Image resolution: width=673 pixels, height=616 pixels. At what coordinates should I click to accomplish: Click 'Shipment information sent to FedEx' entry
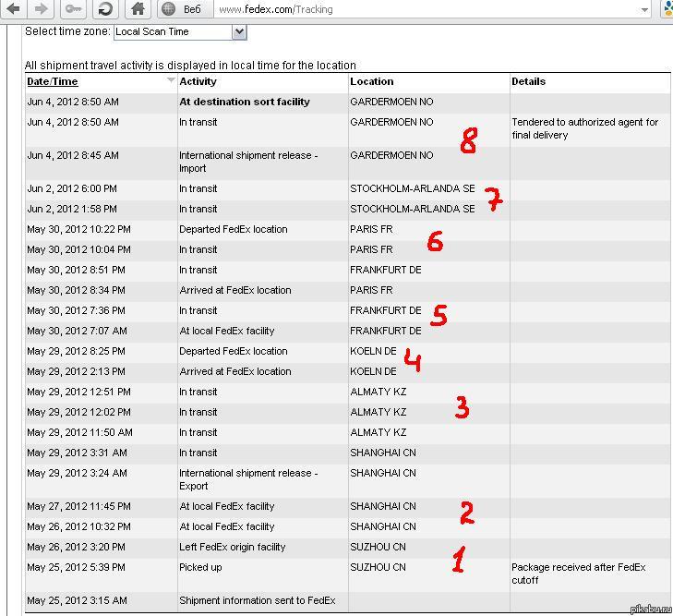[x=257, y=600]
